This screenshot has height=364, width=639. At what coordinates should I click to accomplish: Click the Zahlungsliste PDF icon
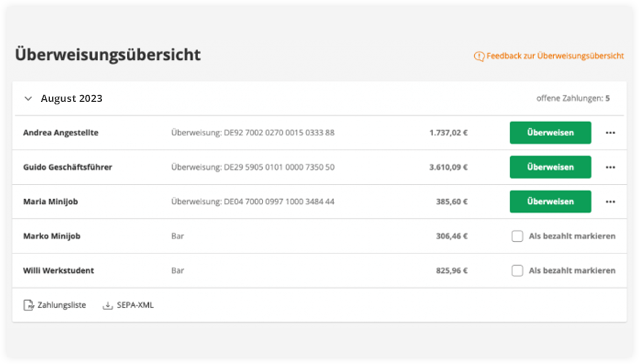28,305
